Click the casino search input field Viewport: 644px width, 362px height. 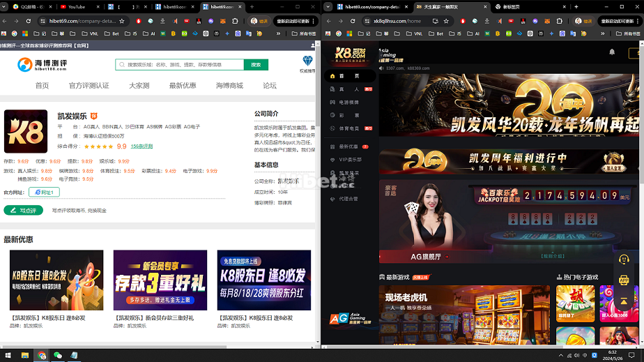click(x=181, y=65)
